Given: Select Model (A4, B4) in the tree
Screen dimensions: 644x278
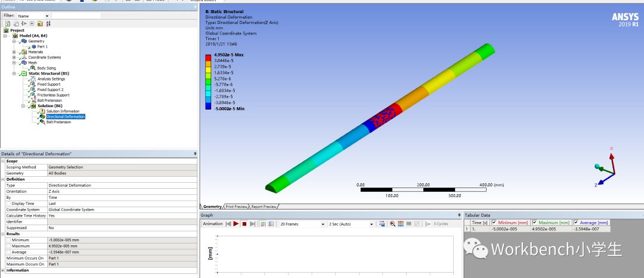Looking at the screenshot, I should click(33, 36).
